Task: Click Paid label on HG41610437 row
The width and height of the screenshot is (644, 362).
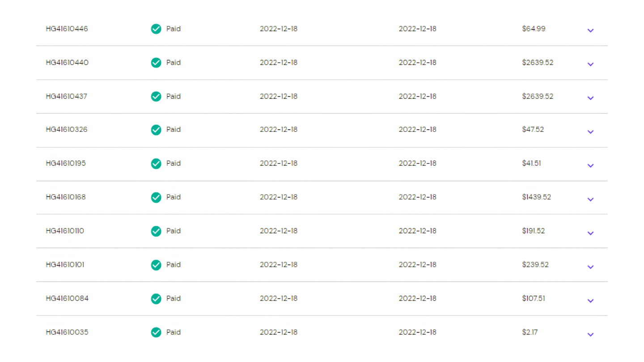Action: click(174, 96)
